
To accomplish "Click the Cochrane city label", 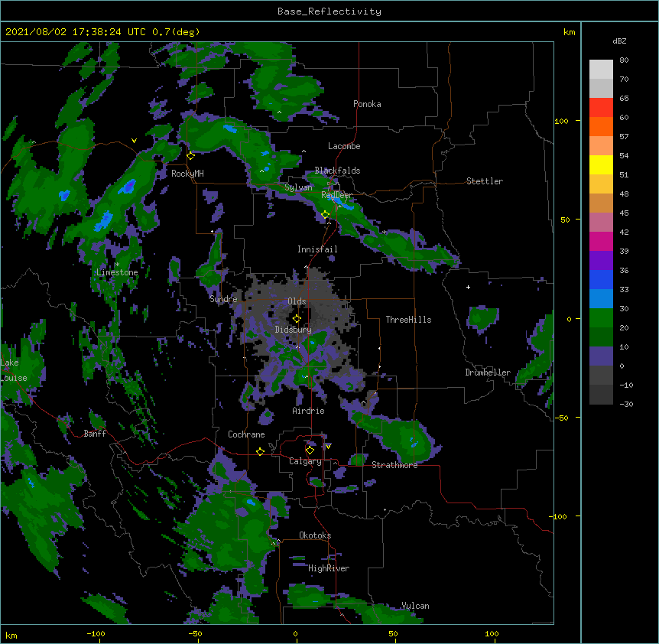I will coord(246,434).
